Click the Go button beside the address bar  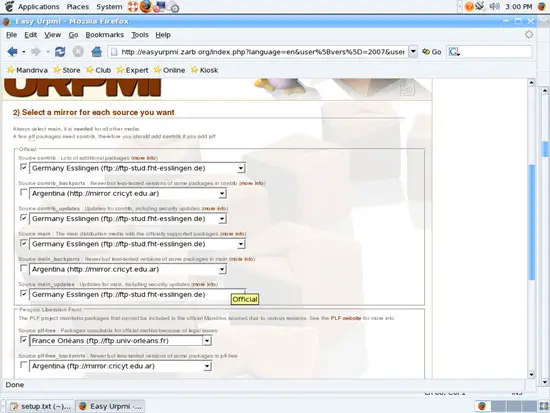coord(432,52)
